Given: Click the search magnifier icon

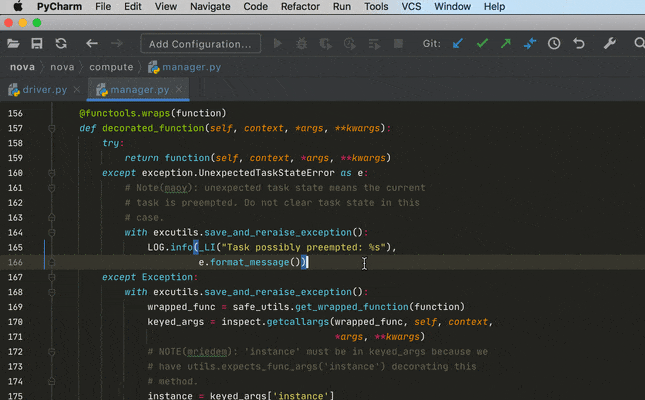Looking at the screenshot, I should pos(637,44).
